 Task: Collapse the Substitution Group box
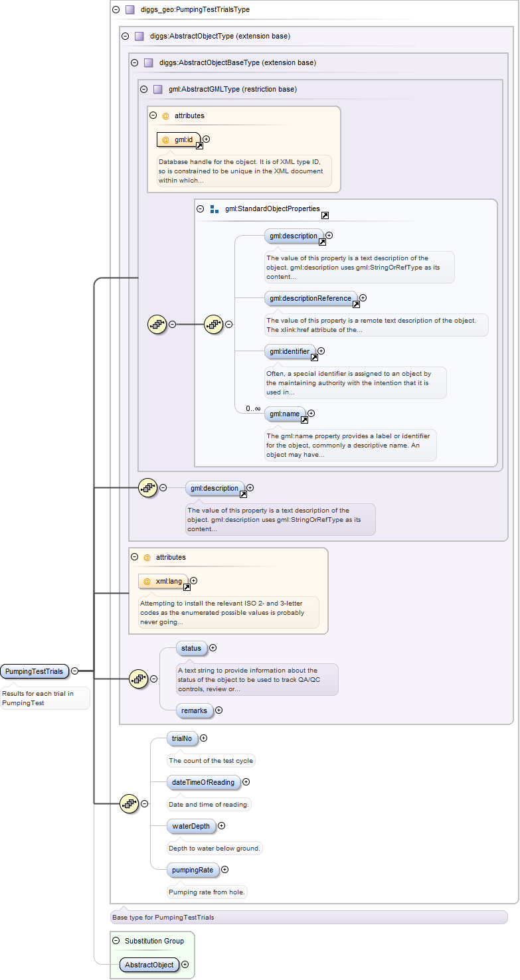(x=116, y=941)
